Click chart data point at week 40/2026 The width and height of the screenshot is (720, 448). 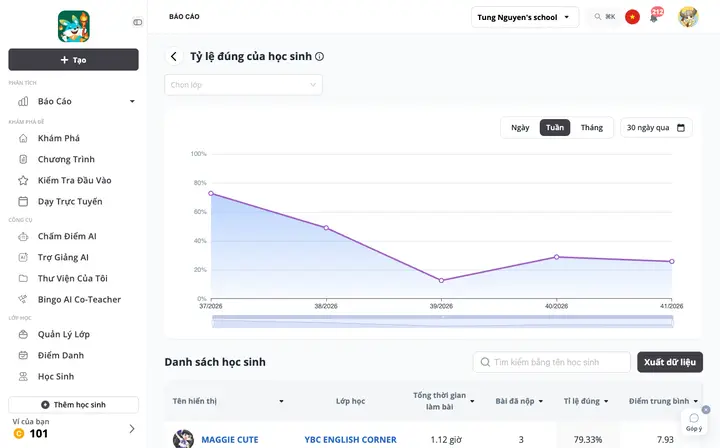click(x=557, y=257)
